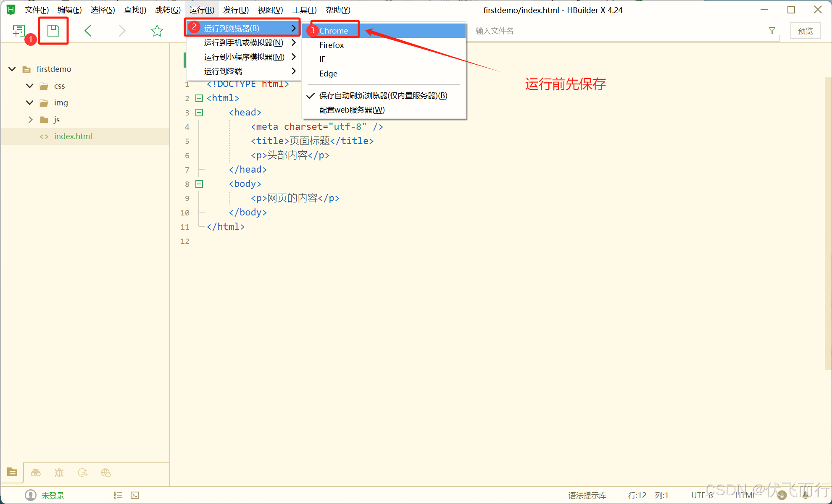
Task: Open the debug bug icon panel
Action: pyautogui.click(x=59, y=472)
